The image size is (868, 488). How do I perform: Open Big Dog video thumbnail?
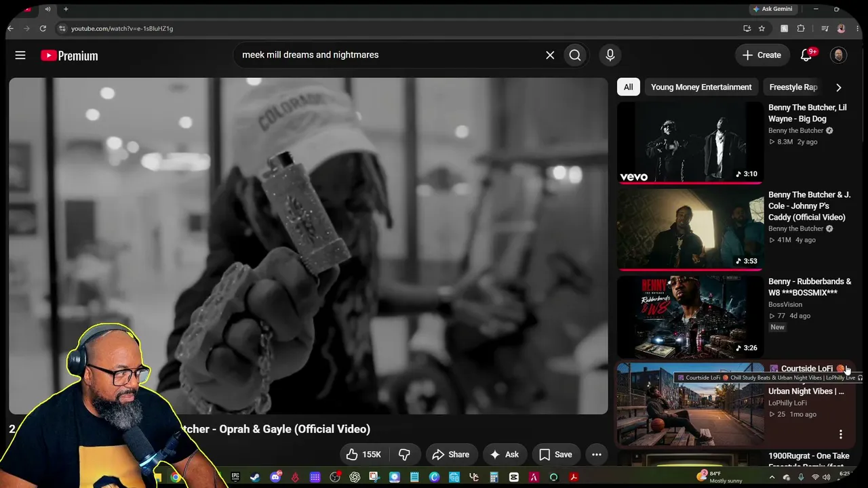coord(690,142)
